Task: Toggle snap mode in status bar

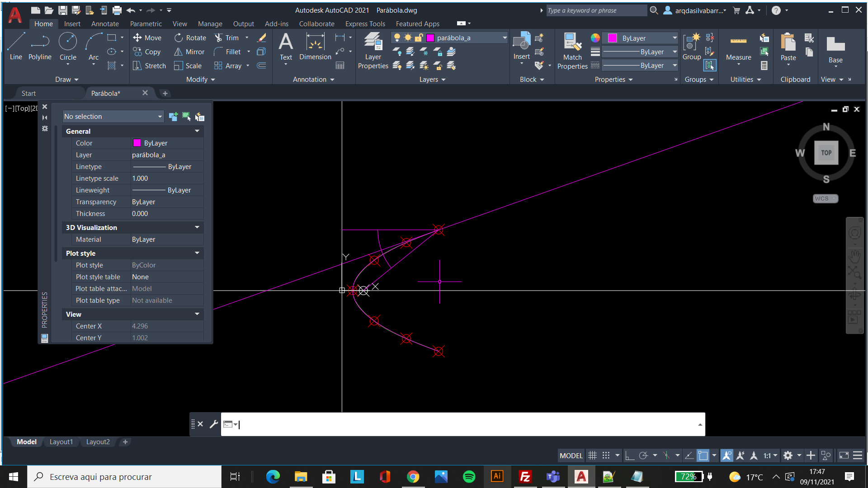Action: (606, 455)
